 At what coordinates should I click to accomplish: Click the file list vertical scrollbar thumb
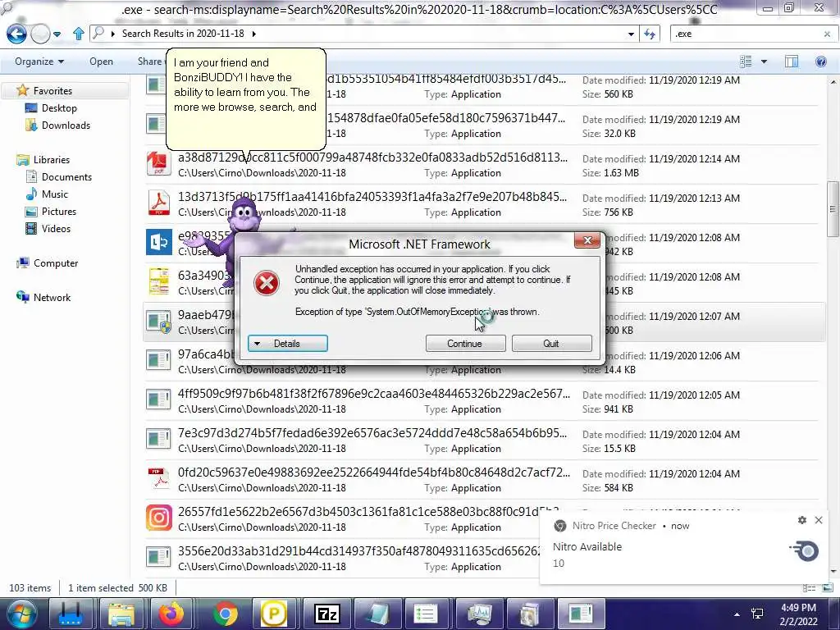(833, 209)
